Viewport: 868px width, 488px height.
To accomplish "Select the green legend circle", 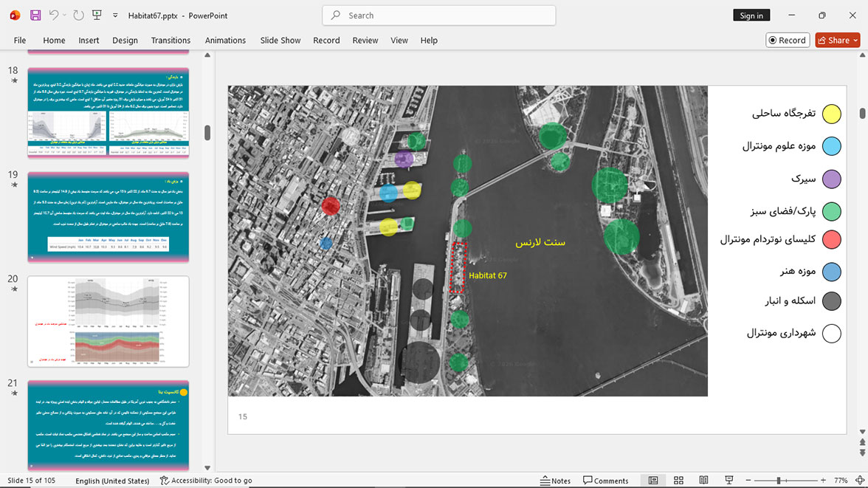I will point(831,211).
